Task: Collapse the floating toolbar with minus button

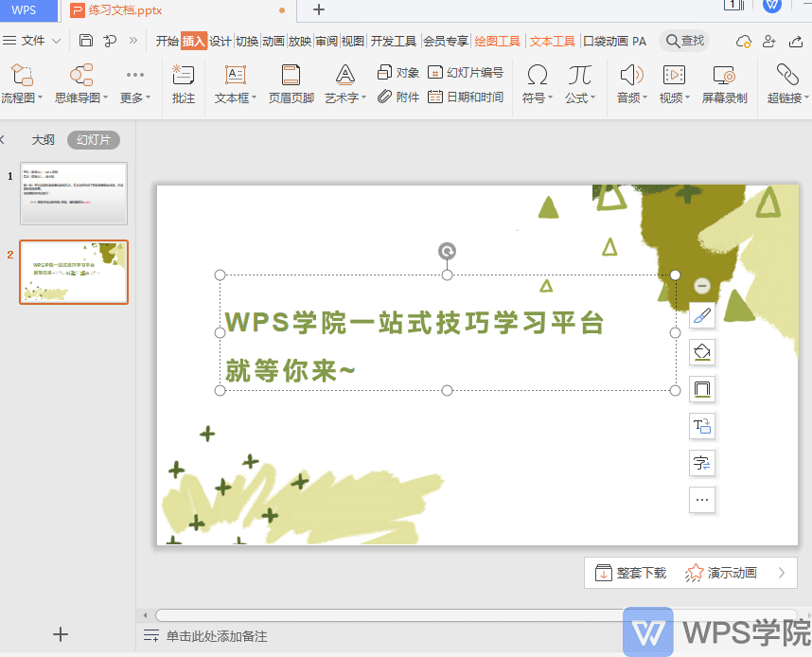Action: click(x=701, y=285)
